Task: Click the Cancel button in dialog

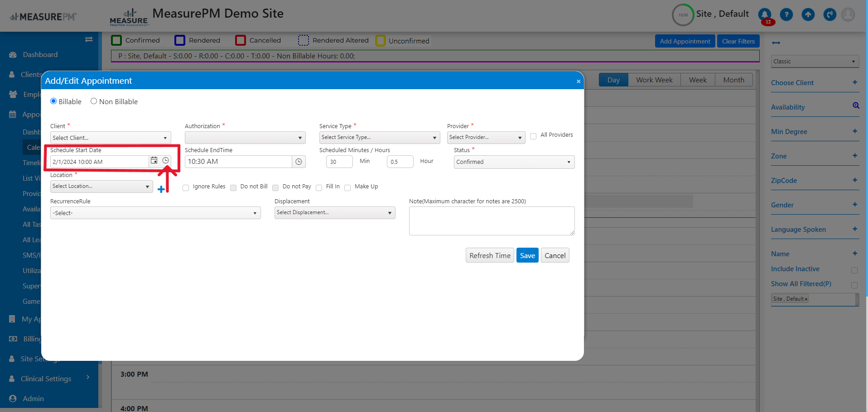Action: point(555,255)
